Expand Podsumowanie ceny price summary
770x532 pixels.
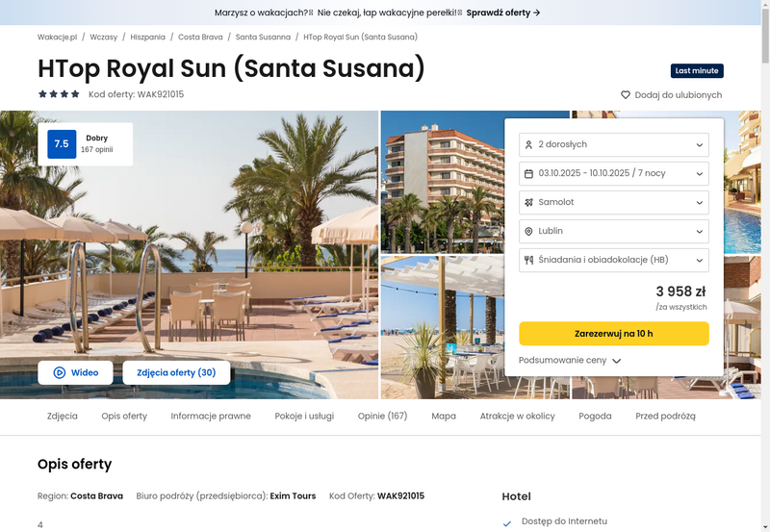570,360
